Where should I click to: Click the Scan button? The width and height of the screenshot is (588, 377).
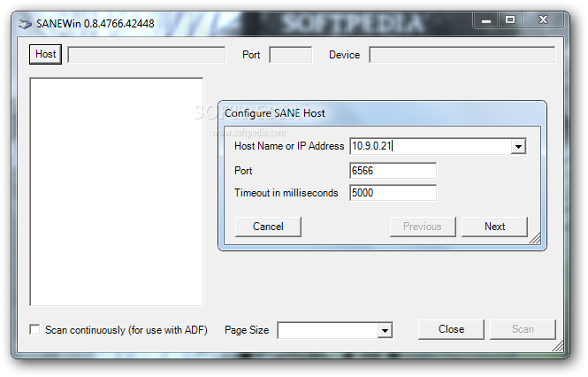pos(523,329)
